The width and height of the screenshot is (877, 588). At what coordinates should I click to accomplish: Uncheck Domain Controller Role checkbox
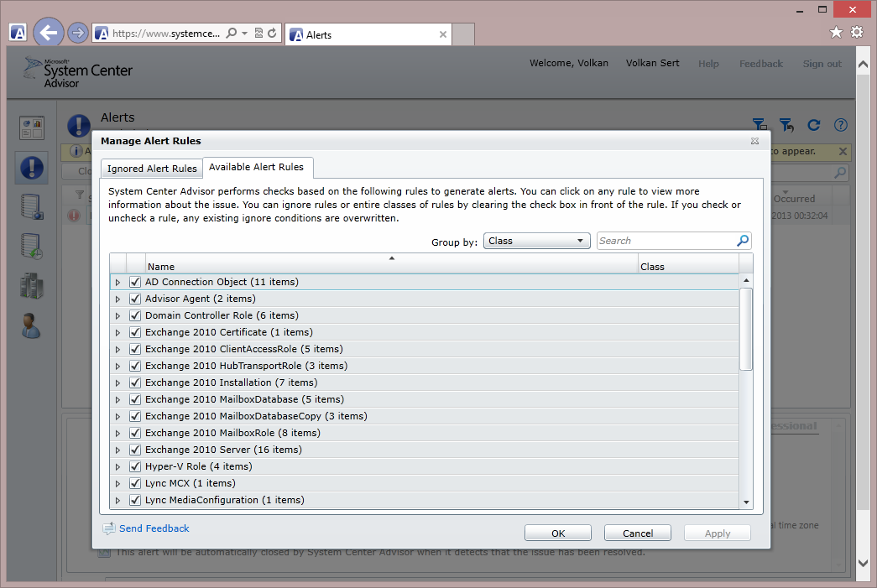coord(135,315)
